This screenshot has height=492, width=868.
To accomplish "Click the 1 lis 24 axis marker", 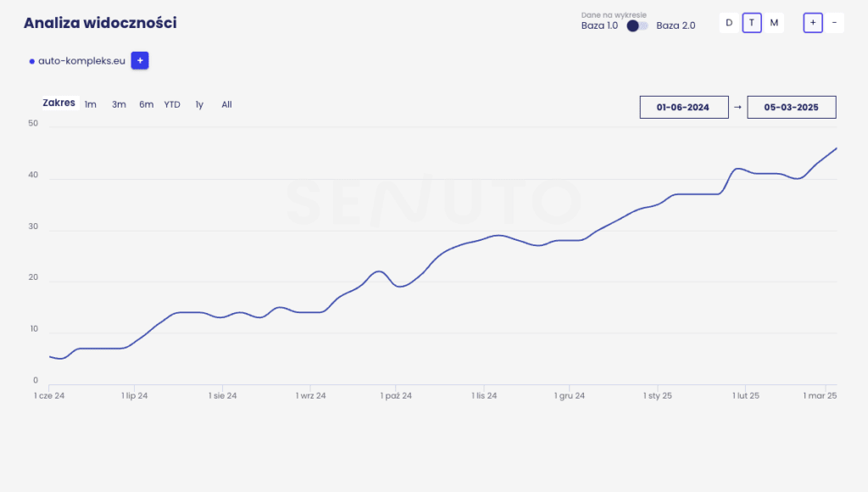I will (x=484, y=395).
